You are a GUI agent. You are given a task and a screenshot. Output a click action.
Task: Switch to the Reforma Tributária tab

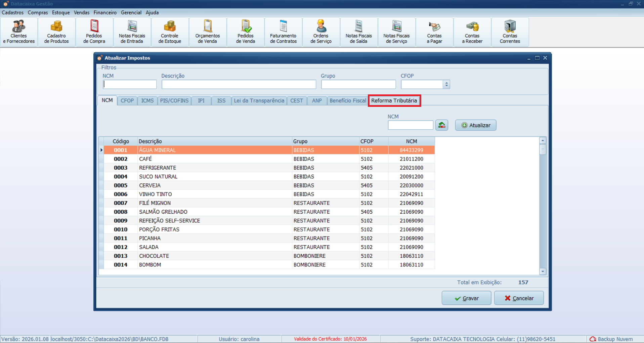(x=394, y=101)
